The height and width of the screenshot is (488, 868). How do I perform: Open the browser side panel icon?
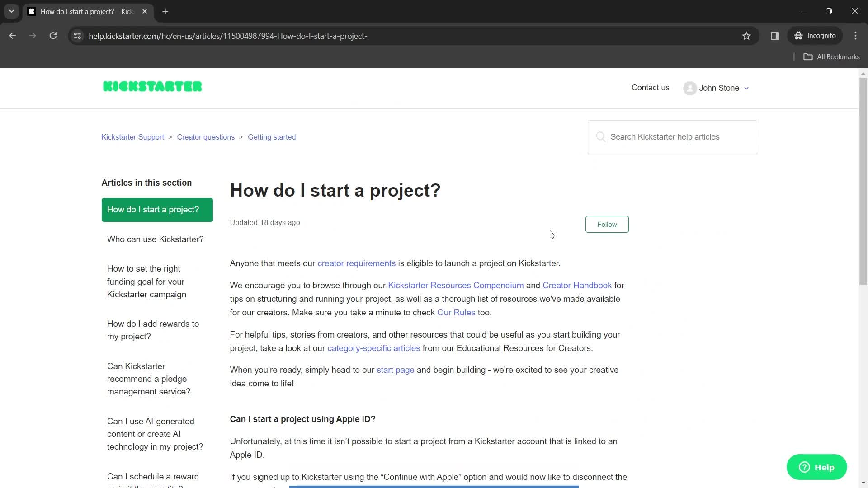click(775, 36)
